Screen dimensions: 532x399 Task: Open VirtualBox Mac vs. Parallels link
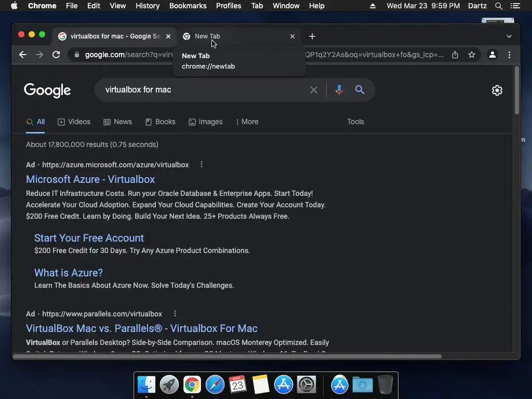click(141, 328)
